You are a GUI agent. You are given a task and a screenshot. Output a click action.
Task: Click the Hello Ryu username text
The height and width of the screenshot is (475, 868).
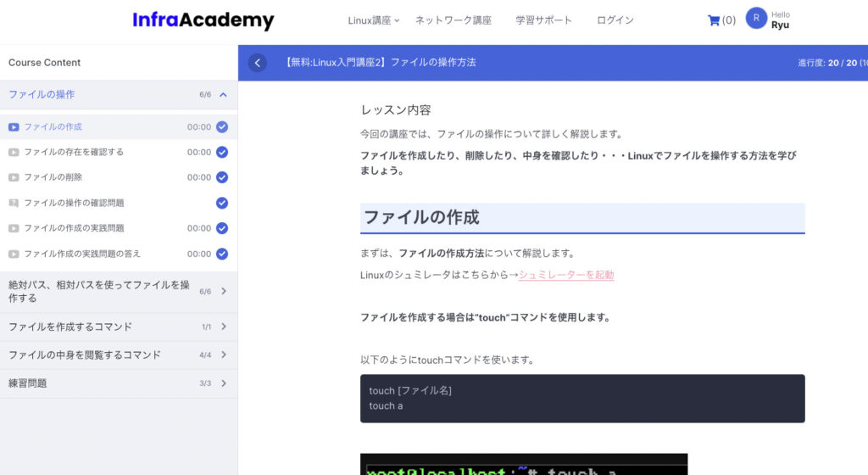tap(781, 20)
